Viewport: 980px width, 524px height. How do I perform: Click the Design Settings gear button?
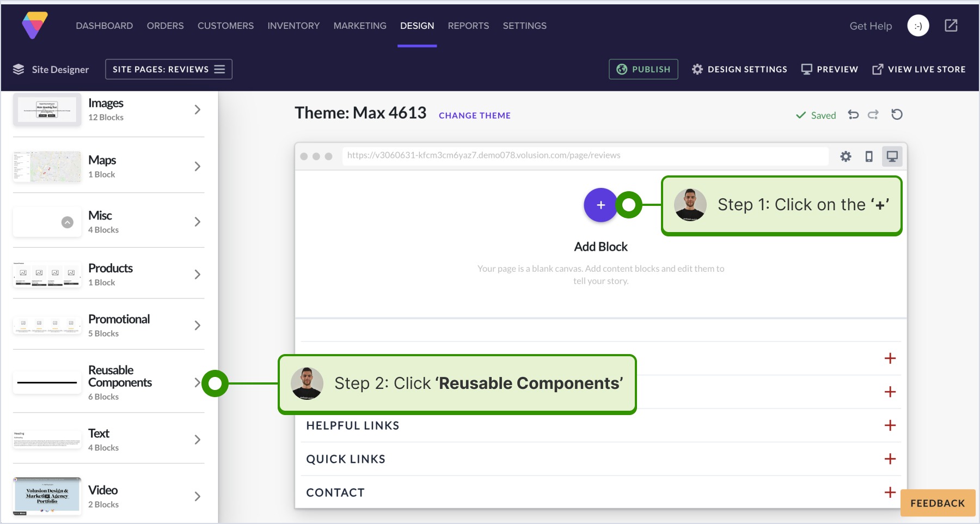739,69
